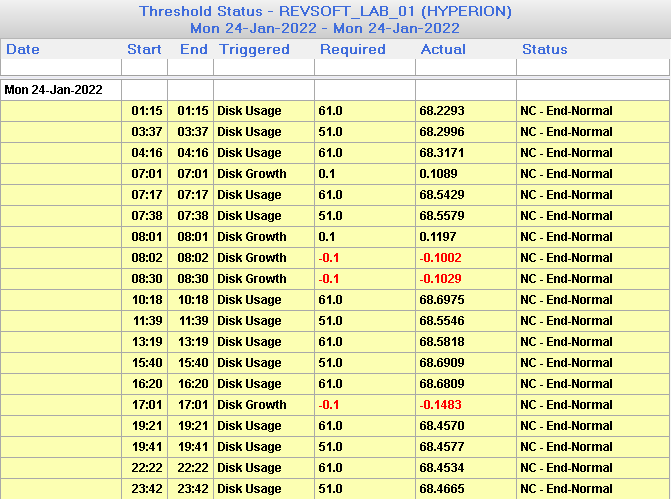Click the Status column header

click(544, 49)
